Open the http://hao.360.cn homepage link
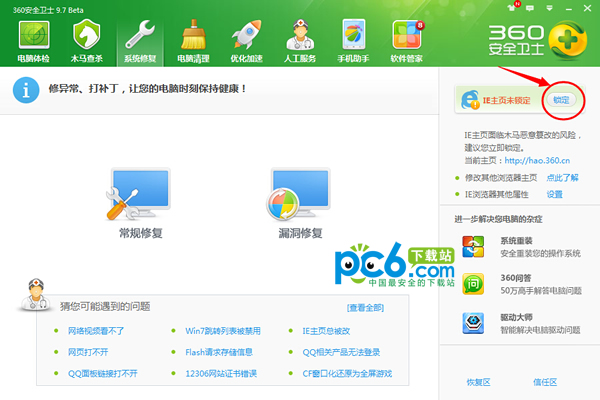Viewport: 600px width, 400px height. tap(537, 161)
